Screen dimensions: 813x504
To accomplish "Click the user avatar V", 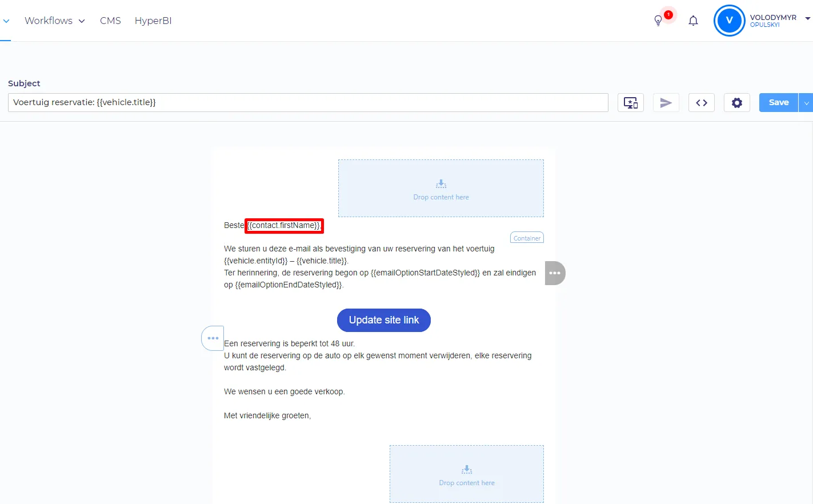I will click(729, 21).
